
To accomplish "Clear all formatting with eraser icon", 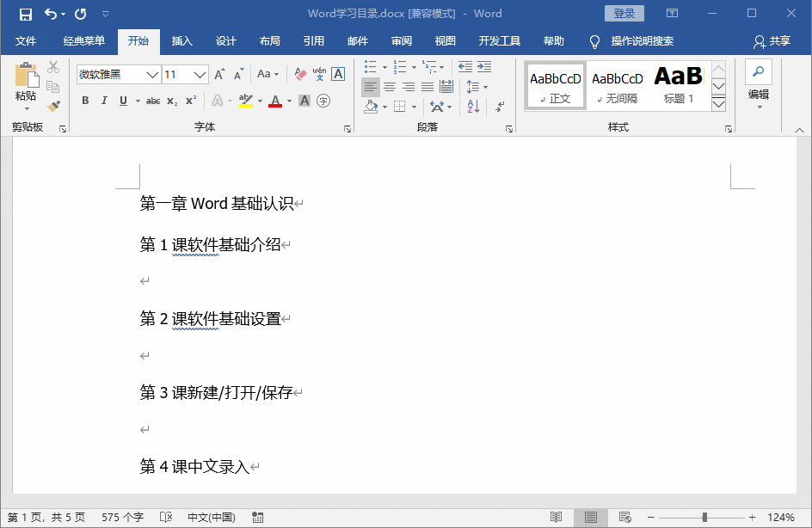I will coord(300,74).
